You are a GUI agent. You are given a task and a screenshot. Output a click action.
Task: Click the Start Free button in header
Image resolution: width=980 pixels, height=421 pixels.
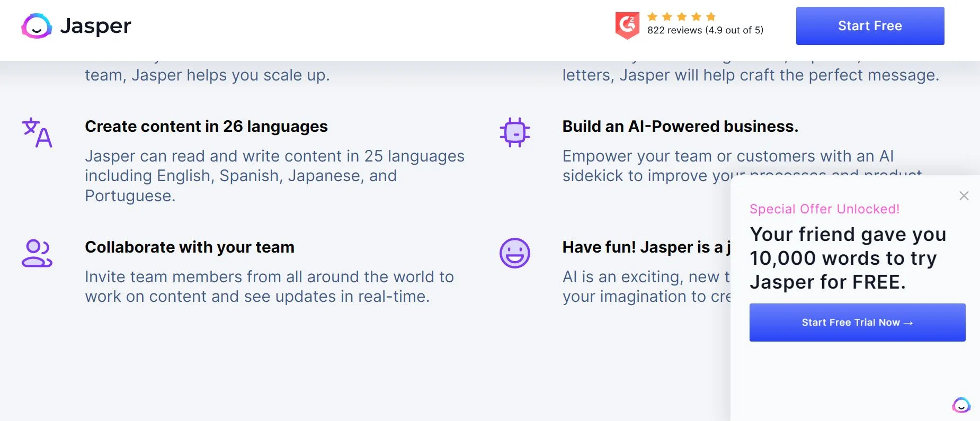[870, 26]
